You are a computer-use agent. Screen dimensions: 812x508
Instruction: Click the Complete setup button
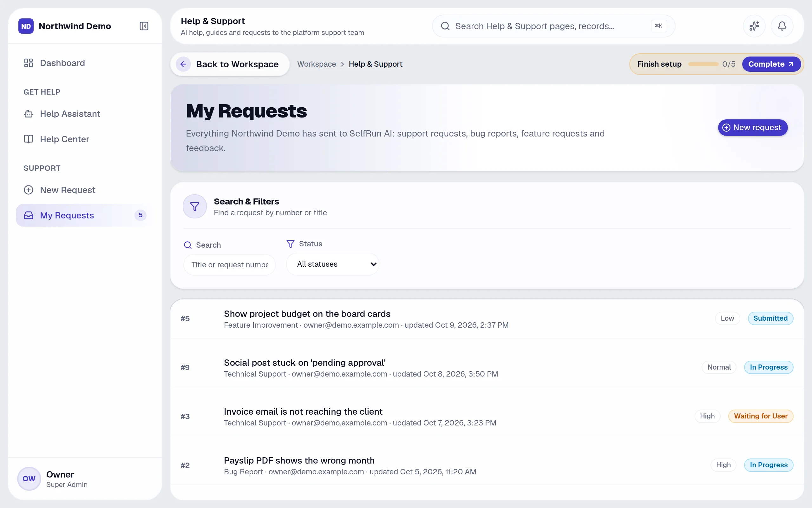[x=771, y=64]
